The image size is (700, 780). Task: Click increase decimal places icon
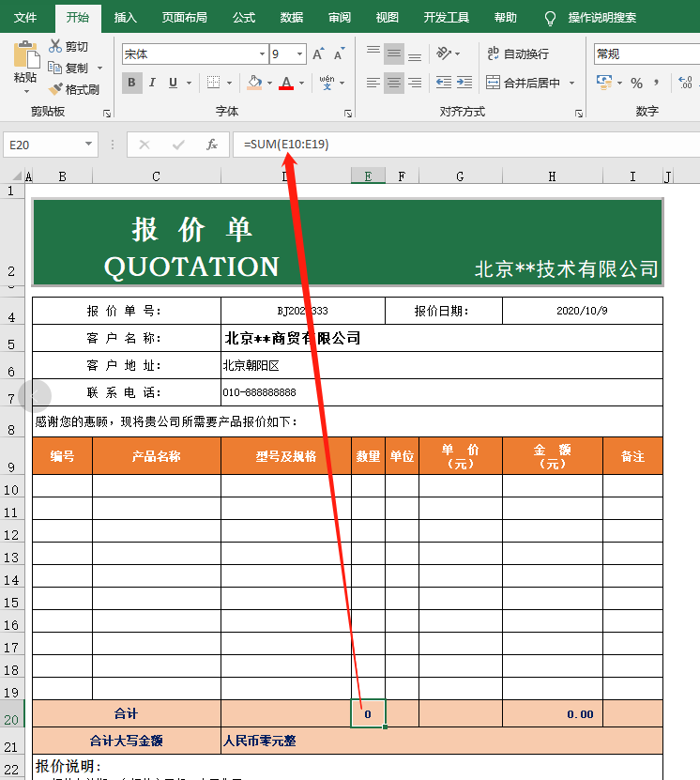tap(685, 83)
